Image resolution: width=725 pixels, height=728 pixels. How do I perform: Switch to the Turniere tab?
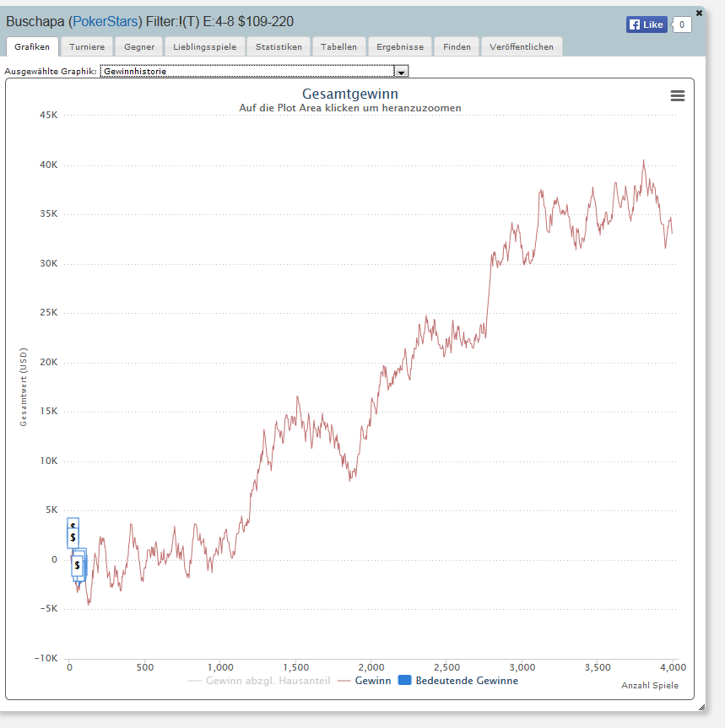pos(87,47)
